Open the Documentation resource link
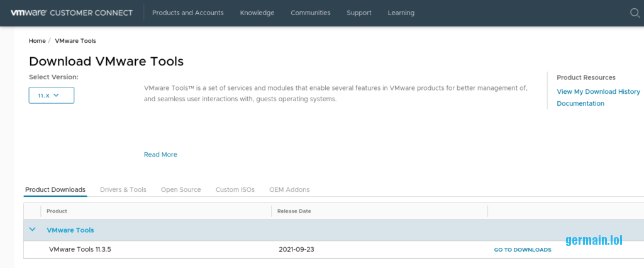This screenshot has height=268, width=644. (x=580, y=104)
